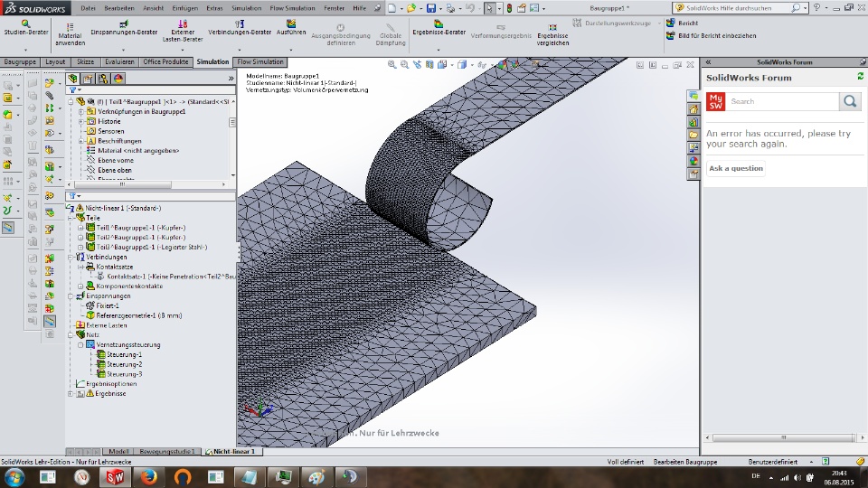This screenshot has width=868, height=488.
Task: Switch to the Bewegungsstudie 1 tab
Action: tap(167, 452)
